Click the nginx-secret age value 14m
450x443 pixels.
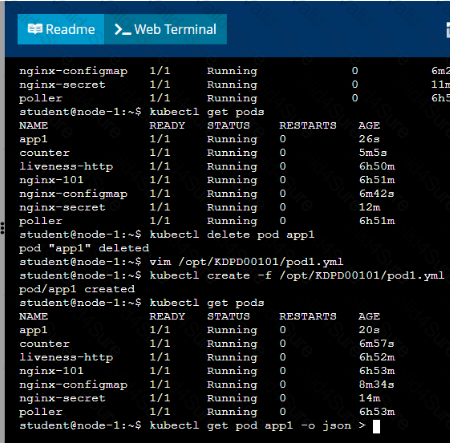(369, 398)
